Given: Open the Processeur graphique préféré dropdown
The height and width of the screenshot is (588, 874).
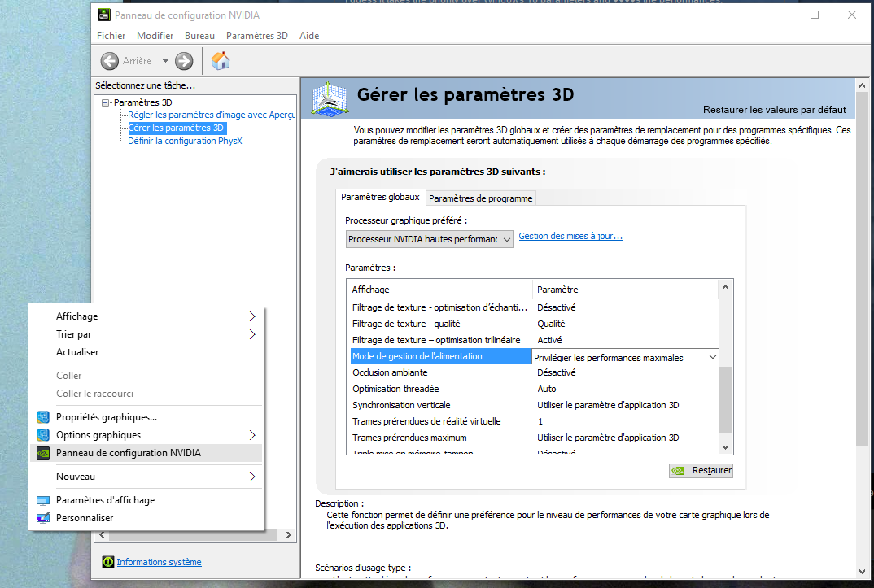Looking at the screenshot, I should pos(430,239).
